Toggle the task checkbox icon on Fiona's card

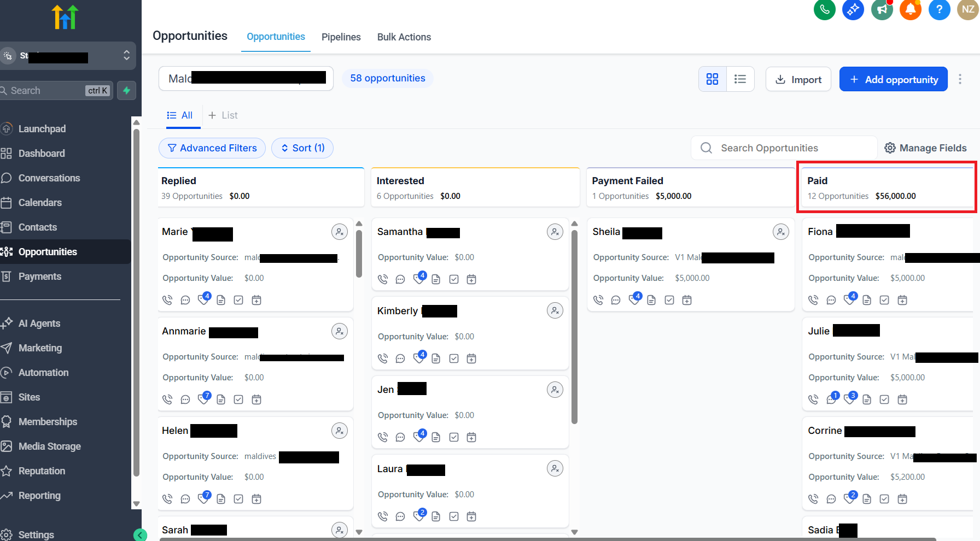pyautogui.click(x=884, y=299)
